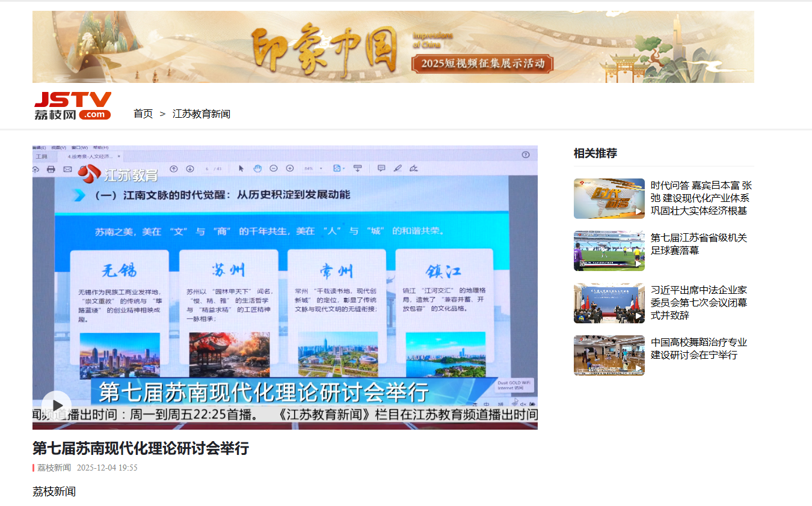812x506 pixels.
Task: Open 江苏教育新闻 breadcrumb section
Action: pos(201,114)
